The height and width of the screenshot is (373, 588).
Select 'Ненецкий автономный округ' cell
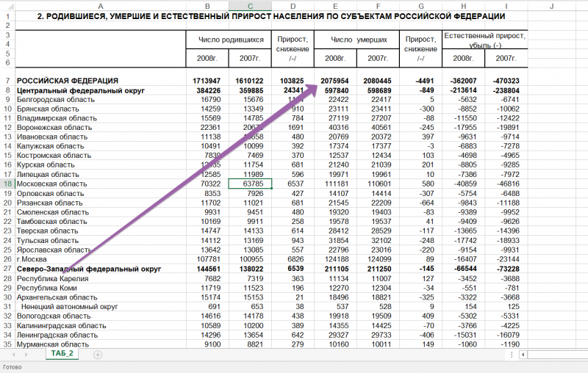pyautogui.click(x=101, y=306)
